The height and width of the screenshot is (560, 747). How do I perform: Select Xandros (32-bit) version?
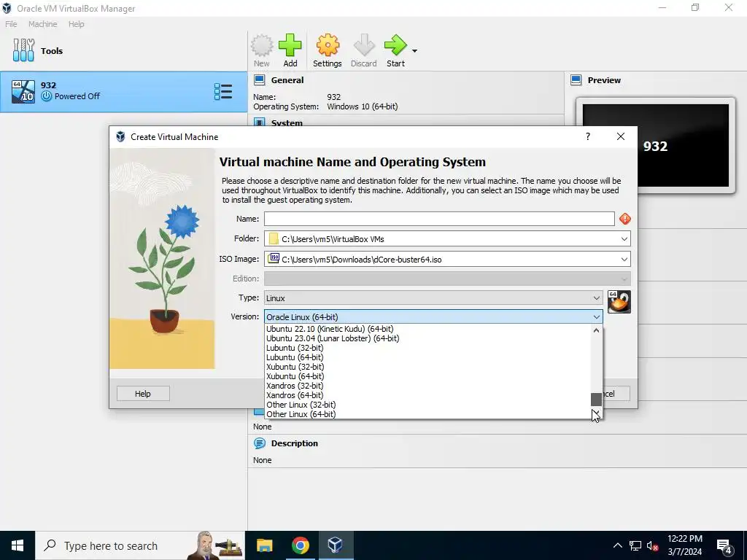click(295, 386)
